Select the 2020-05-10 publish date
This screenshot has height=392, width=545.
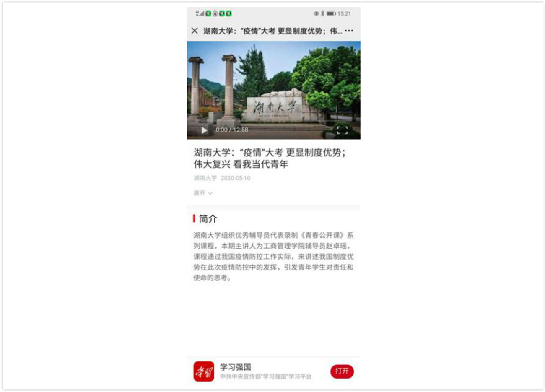(x=236, y=178)
